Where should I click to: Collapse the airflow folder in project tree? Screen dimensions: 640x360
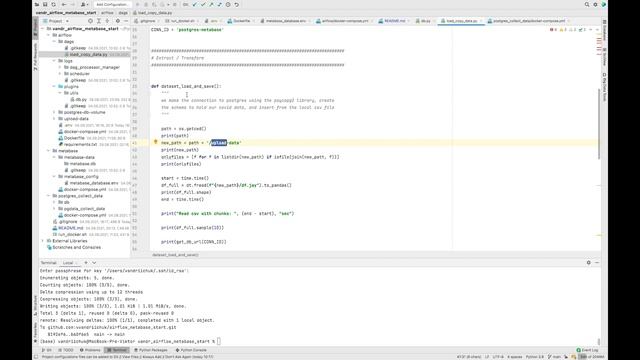[49, 35]
